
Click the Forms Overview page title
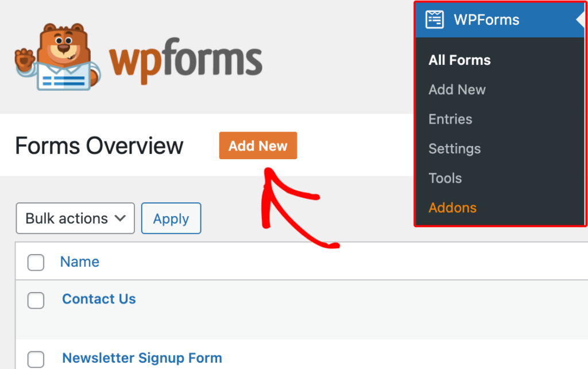99,146
